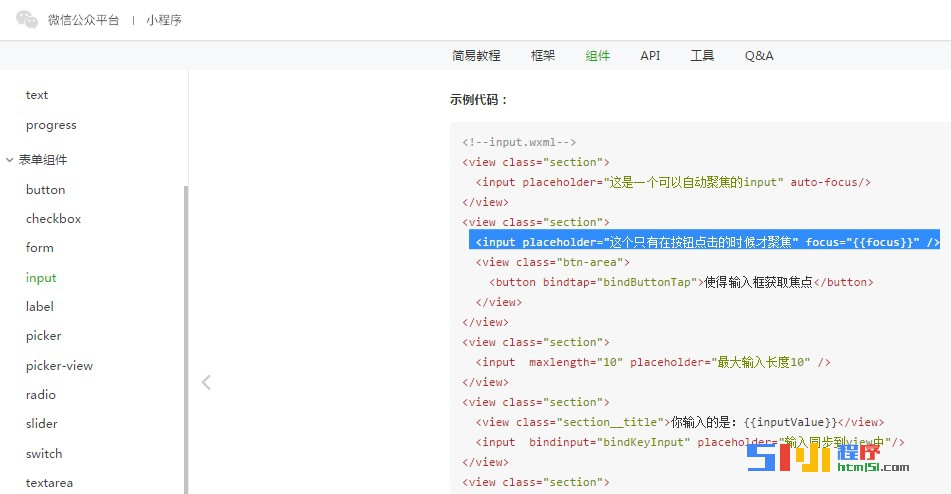Go to the API tab
Viewport: 951px width, 494px height.
pyautogui.click(x=650, y=56)
